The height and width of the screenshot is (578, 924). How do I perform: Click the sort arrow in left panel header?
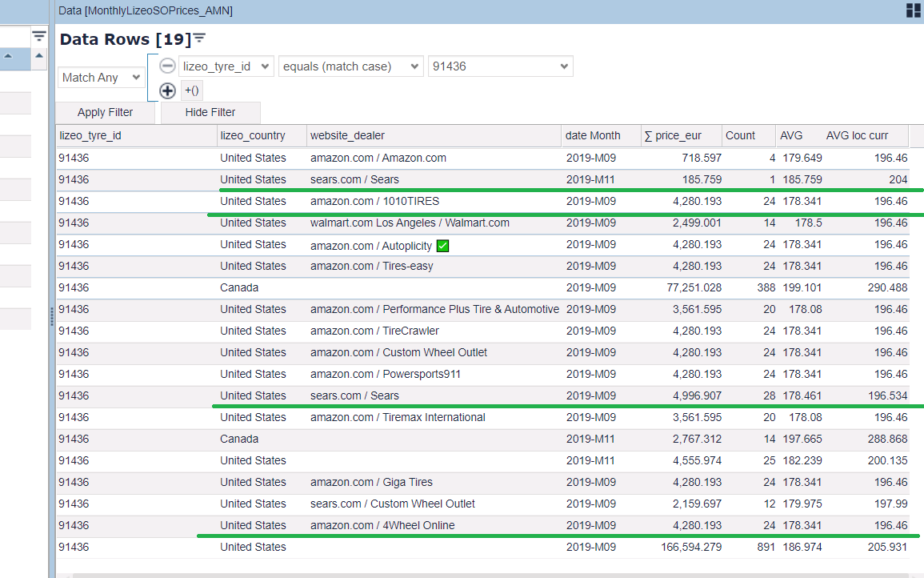tap(8, 56)
